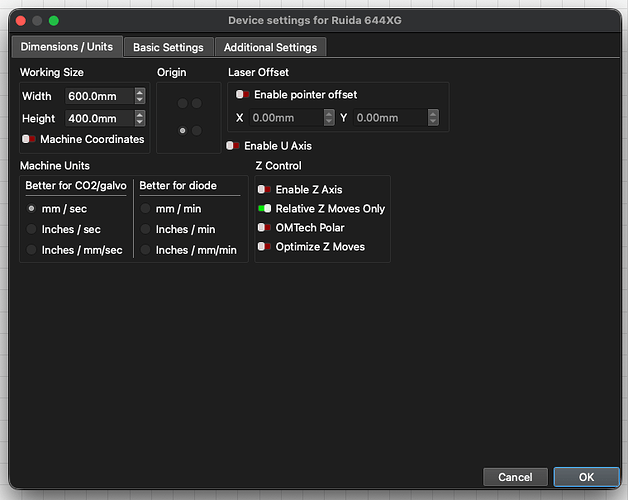
Task: Adjust Height using the stepper arrows
Action: [140, 119]
